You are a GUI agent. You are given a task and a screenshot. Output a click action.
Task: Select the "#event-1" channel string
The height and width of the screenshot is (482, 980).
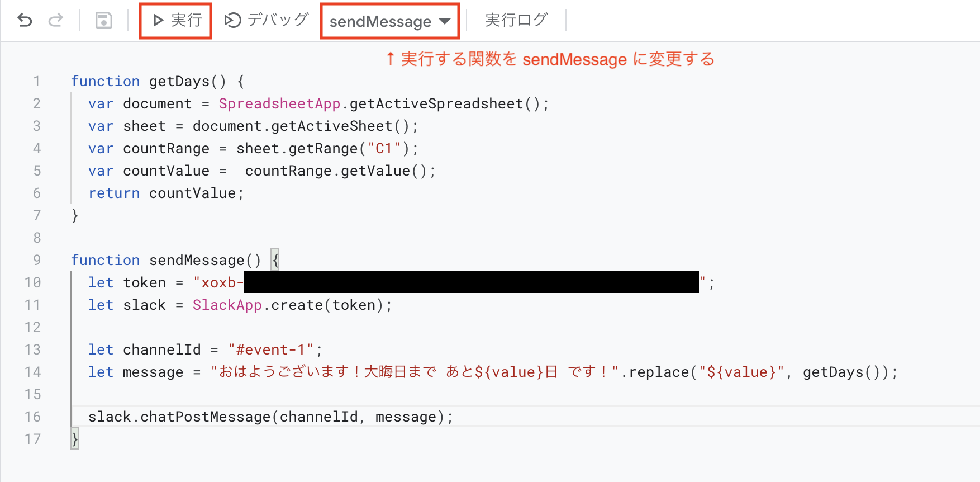click(272, 349)
